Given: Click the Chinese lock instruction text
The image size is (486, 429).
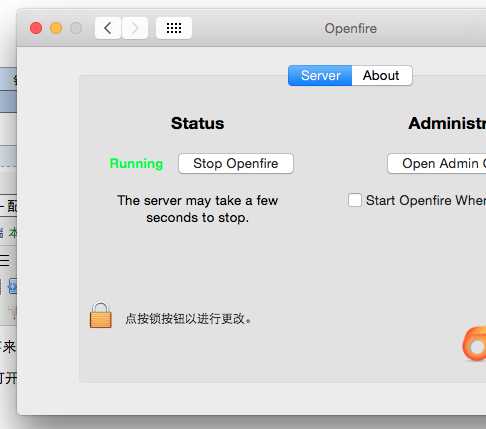Looking at the screenshot, I should pyautogui.click(x=188, y=319).
